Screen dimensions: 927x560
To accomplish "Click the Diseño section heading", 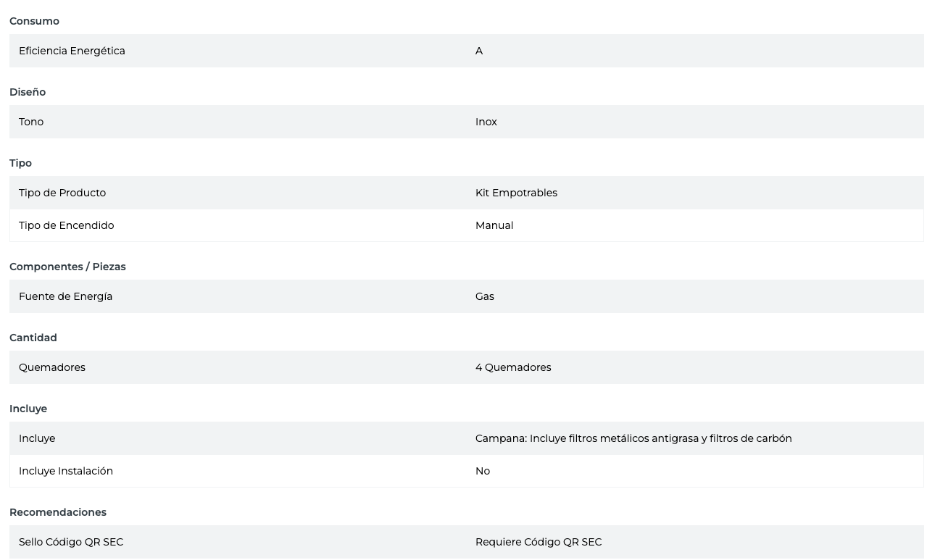I will pos(28,92).
